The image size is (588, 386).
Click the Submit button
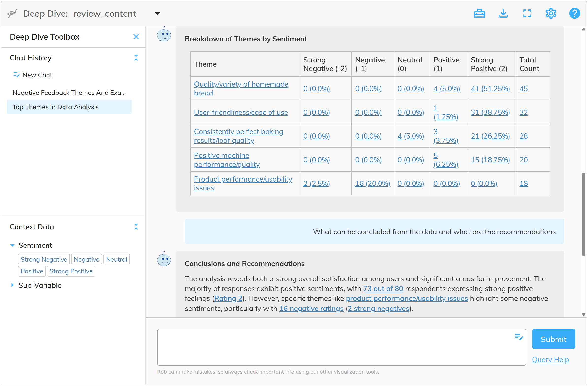[x=554, y=339]
